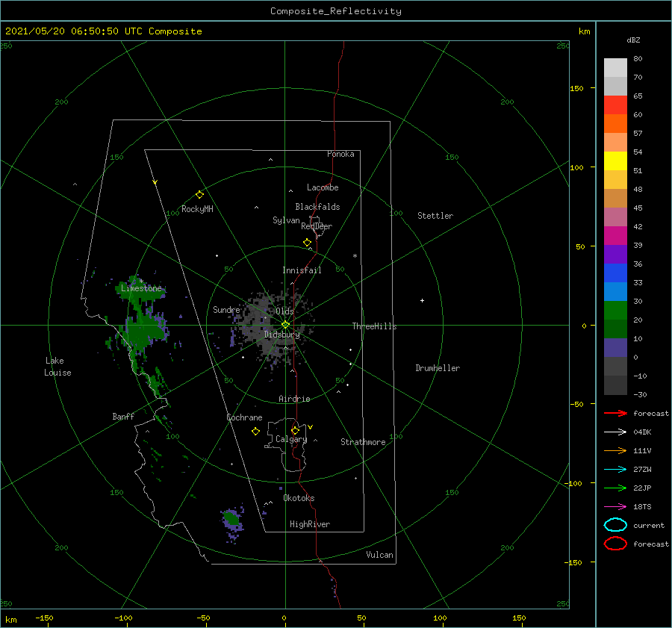Select the Sundre city label

click(226, 310)
